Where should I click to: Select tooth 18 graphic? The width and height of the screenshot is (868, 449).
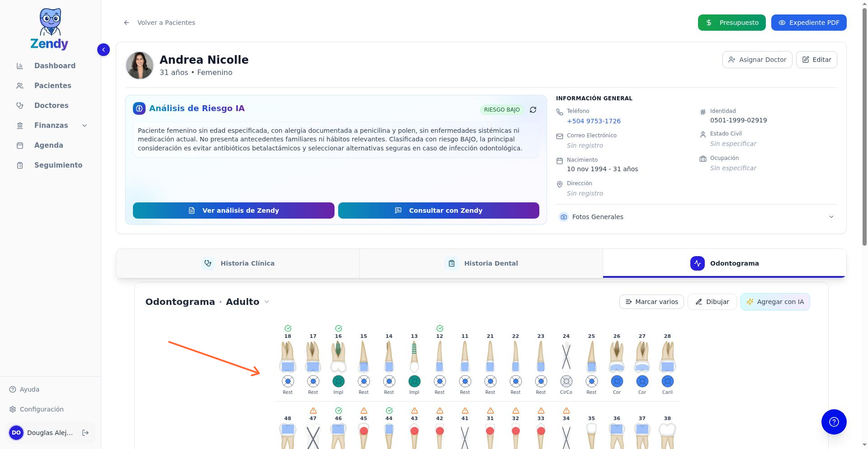pos(288,357)
